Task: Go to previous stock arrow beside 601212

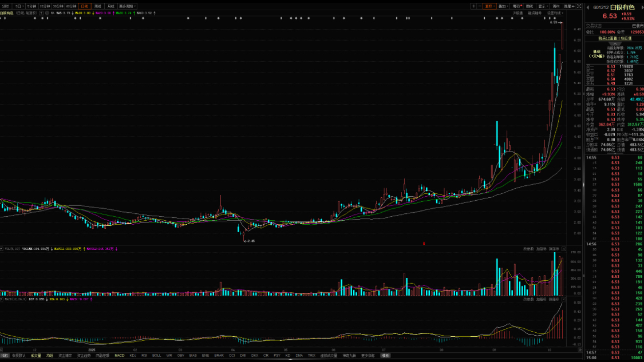Action: (588, 7)
